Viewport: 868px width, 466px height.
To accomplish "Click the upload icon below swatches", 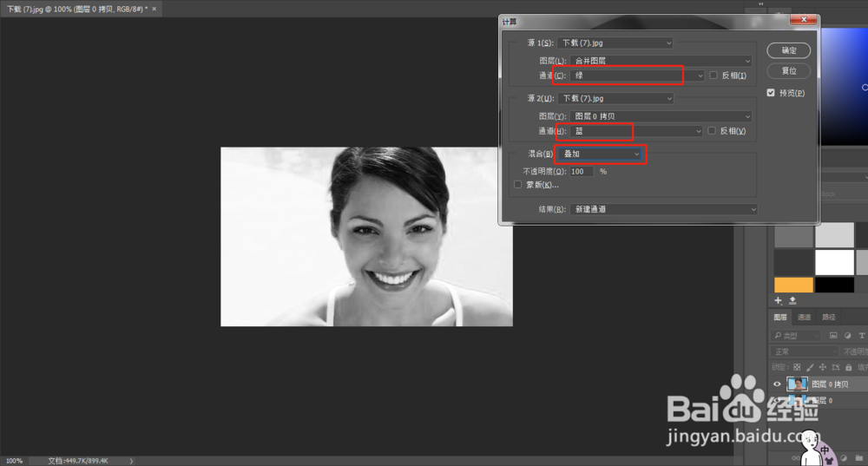I will tap(792, 300).
